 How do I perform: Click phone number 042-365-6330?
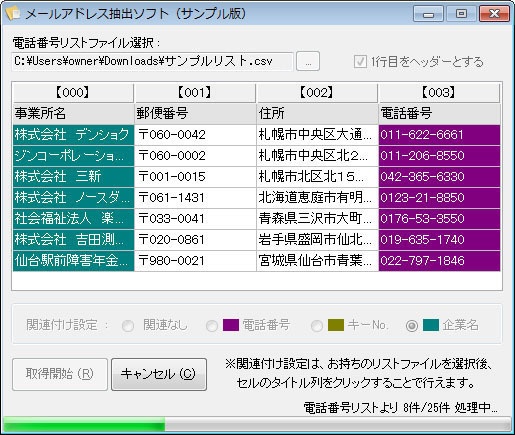coord(439,177)
